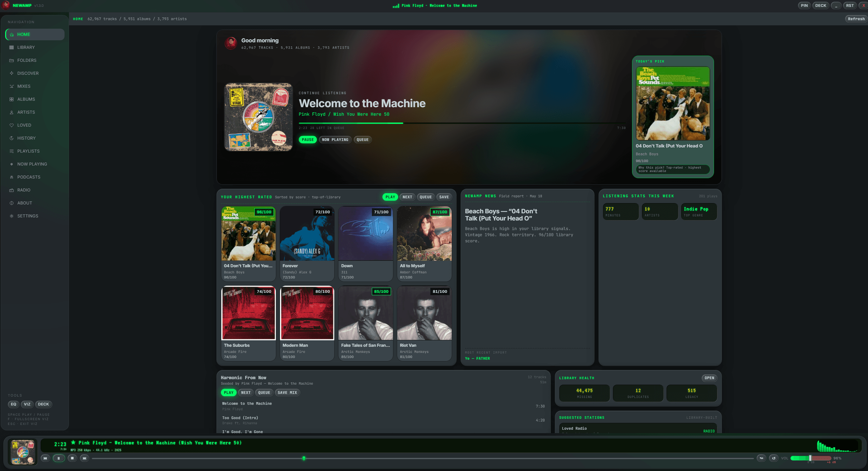Play the Harmonic From Now mix

click(229, 392)
